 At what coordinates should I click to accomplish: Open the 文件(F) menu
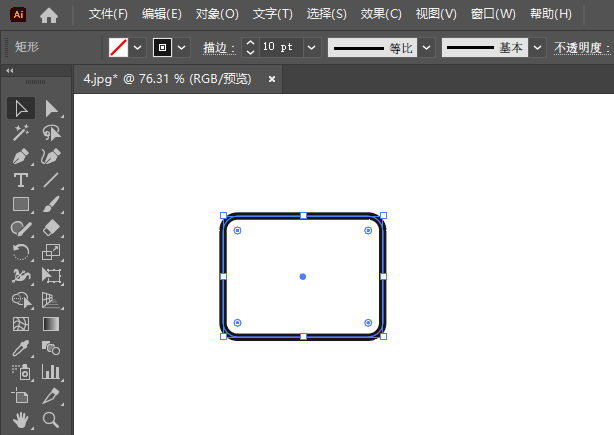[108, 14]
